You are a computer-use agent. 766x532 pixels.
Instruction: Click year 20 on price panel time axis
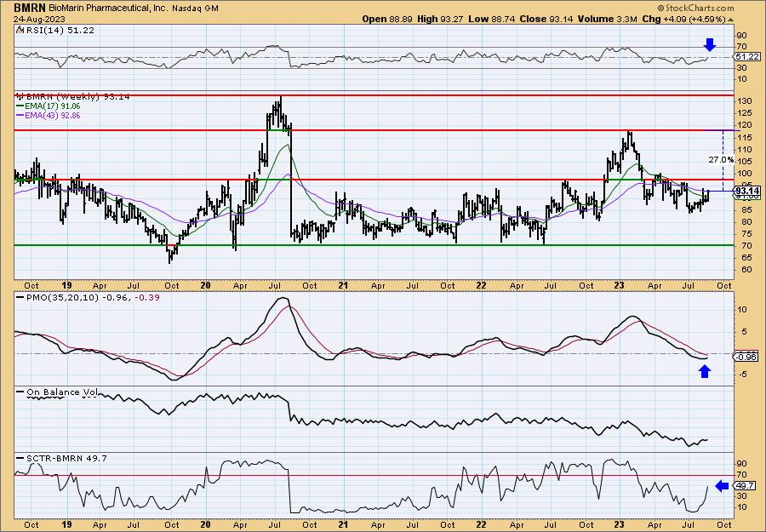(x=205, y=285)
